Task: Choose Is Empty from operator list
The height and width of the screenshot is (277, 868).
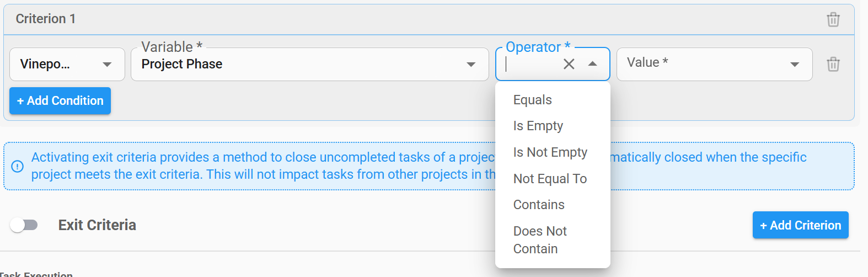Action: (x=538, y=126)
